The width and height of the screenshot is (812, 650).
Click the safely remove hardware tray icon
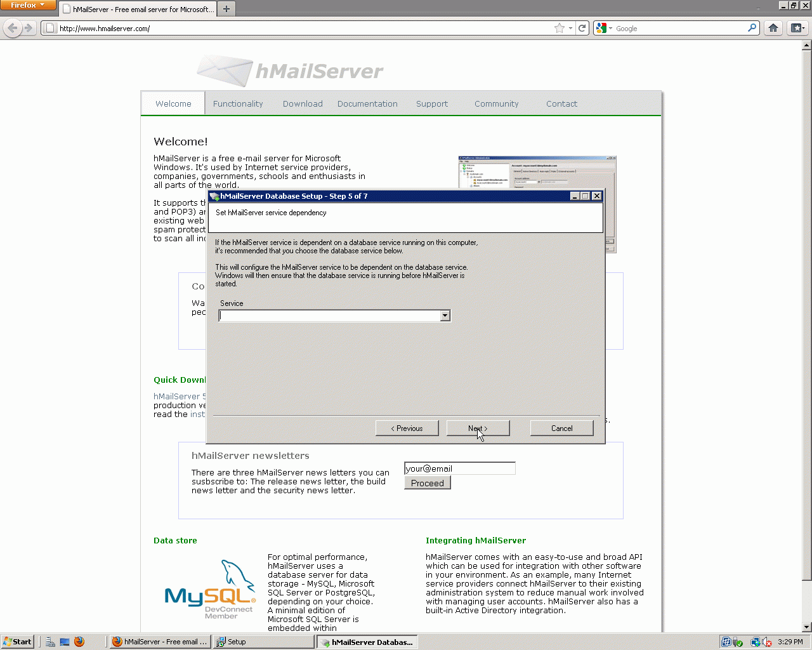click(x=738, y=642)
